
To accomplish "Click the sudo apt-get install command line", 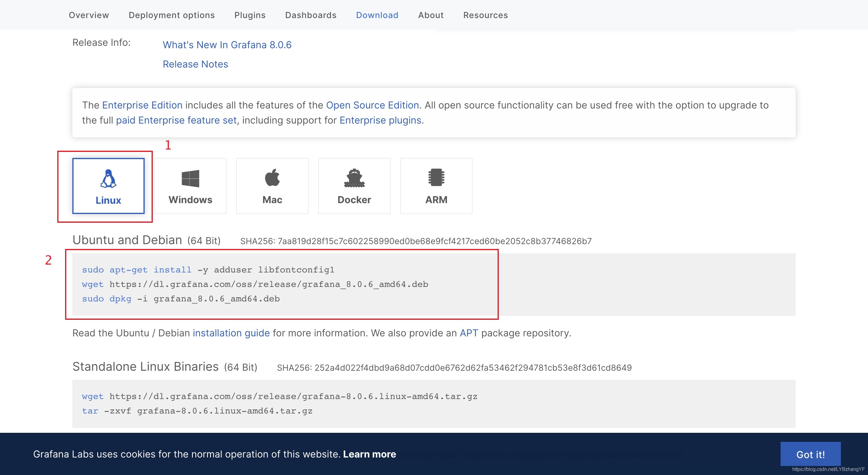I will pos(208,270).
